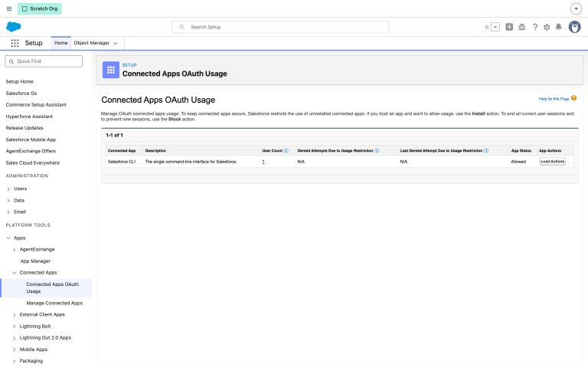
Task: Click the circled dropdown arrow in the top corner
Action: click(576, 8)
